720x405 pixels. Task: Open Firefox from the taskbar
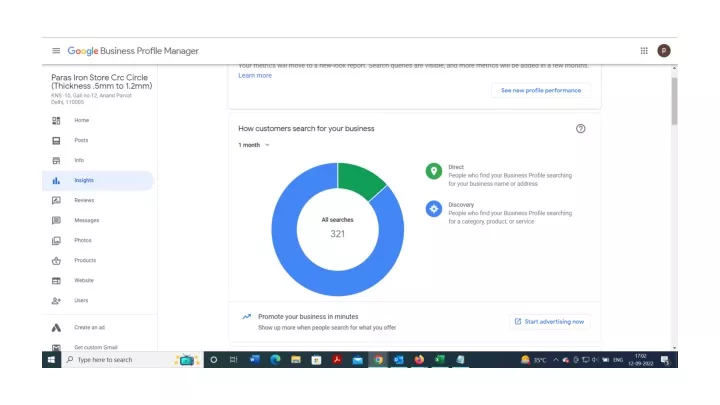click(x=419, y=360)
